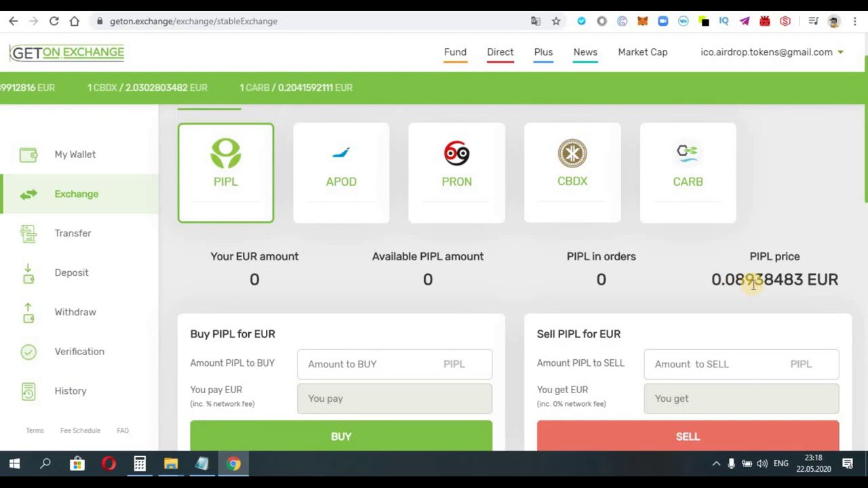Launch Opera from the taskbar

(108, 464)
